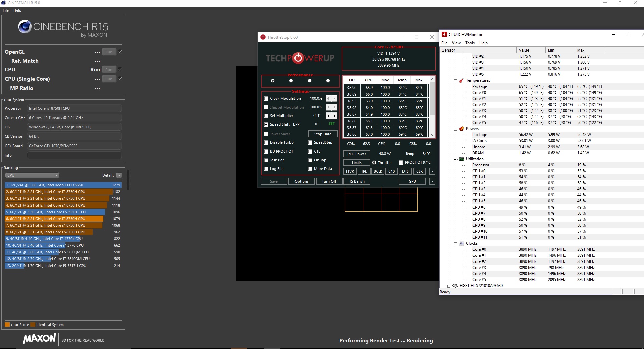Select Intel Xeon X5650 ranking row
The image size is (644, 349).
(x=63, y=185)
